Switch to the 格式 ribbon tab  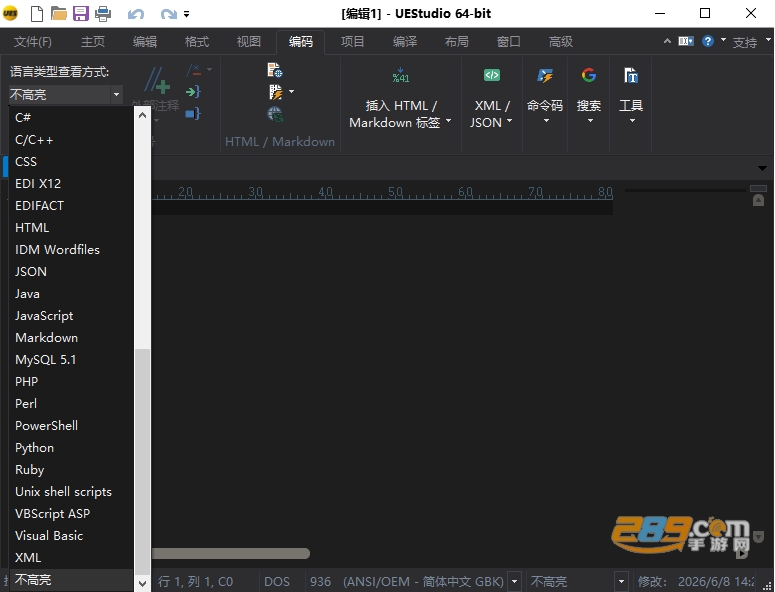click(197, 42)
